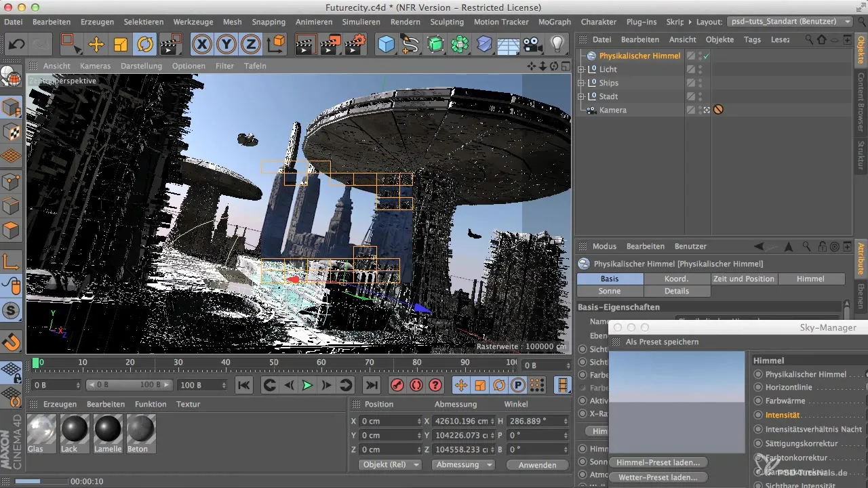Open the Simulieren menu
This screenshot has width=868, height=488.
(x=361, y=22)
